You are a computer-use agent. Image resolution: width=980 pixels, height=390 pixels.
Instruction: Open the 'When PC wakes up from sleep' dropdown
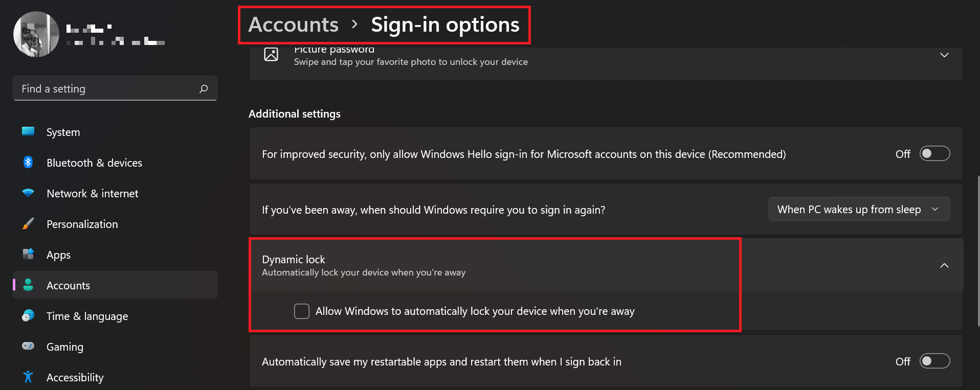point(859,209)
